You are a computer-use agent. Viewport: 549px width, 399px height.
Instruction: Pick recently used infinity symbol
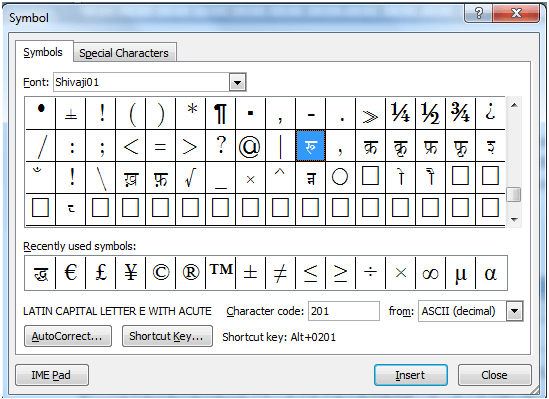point(430,273)
